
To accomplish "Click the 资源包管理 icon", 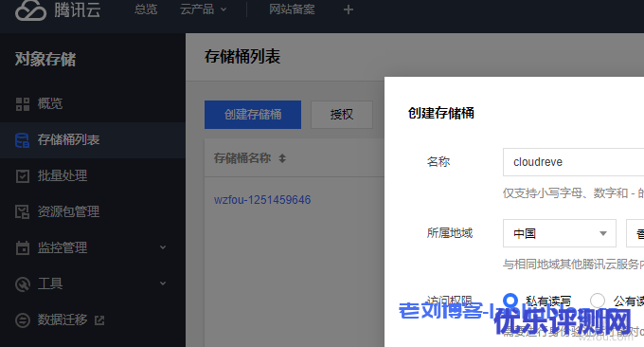I will tap(22, 211).
